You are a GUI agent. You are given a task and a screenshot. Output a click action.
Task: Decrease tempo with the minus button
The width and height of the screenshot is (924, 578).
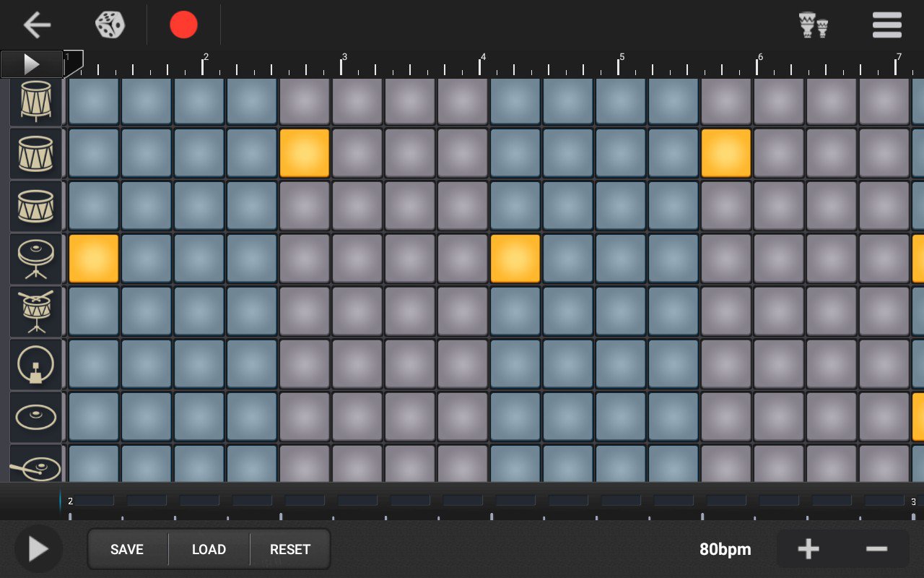coord(876,549)
